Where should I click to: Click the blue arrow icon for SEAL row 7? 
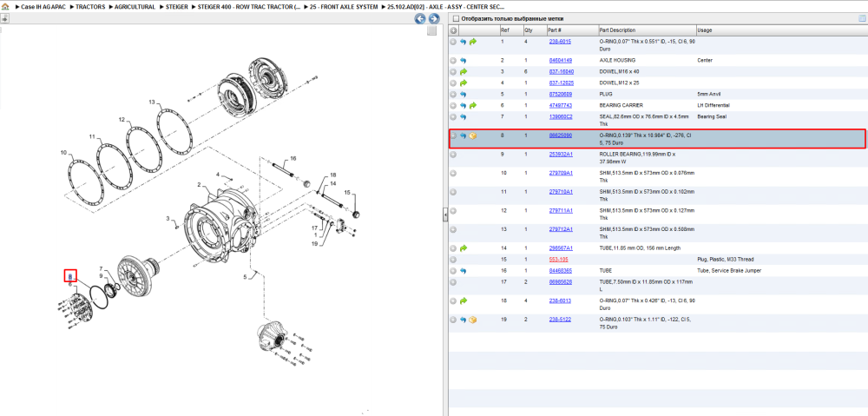coord(463,117)
